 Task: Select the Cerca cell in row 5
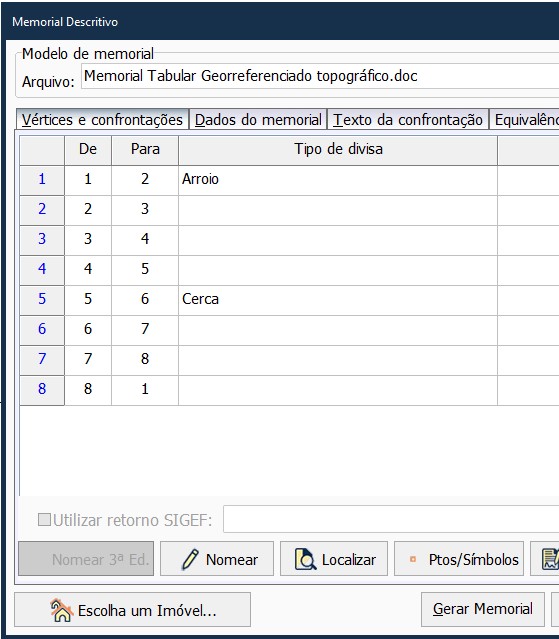coord(338,299)
